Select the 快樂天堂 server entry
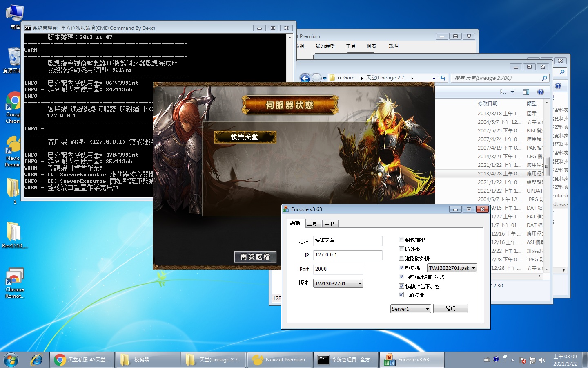Image resolution: width=588 pixels, height=368 pixels. [245, 137]
